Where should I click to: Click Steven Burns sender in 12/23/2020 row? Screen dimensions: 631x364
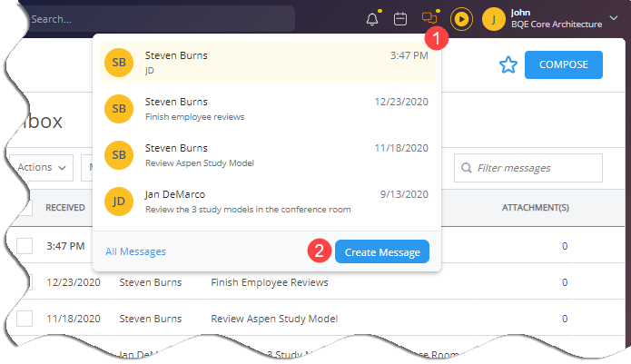pos(151,282)
